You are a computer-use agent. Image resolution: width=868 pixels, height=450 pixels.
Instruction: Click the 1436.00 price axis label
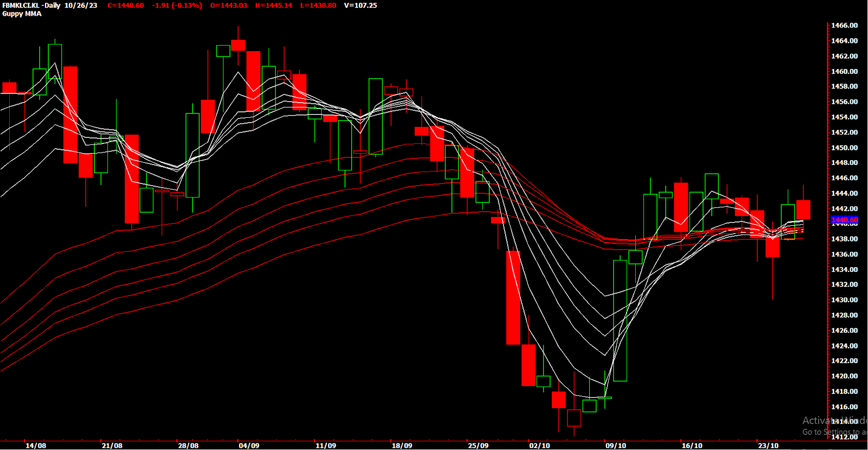(845, 254)
